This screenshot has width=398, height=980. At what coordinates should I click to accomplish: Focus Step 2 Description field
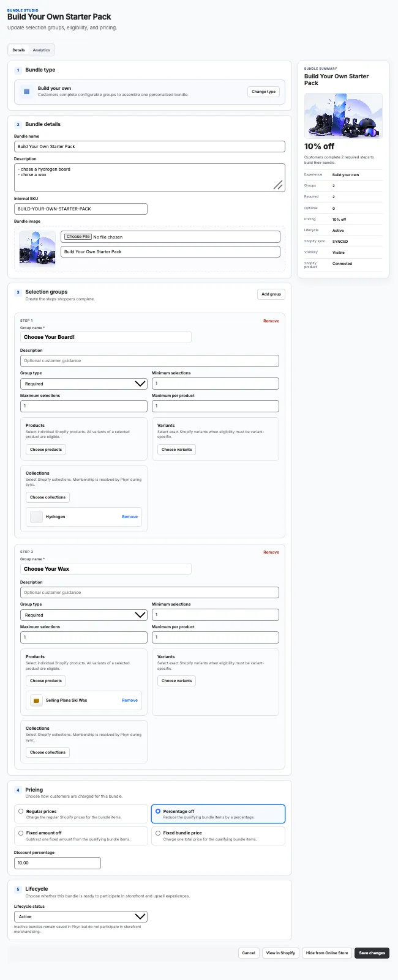[149, 593]
